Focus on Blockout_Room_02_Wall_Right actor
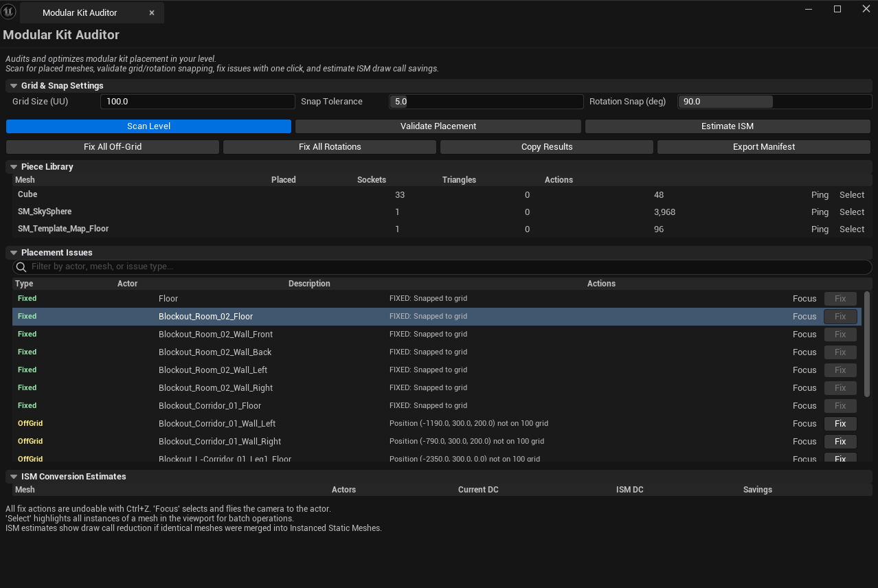The width and height of the screenshot is (878, 588). 804,388
